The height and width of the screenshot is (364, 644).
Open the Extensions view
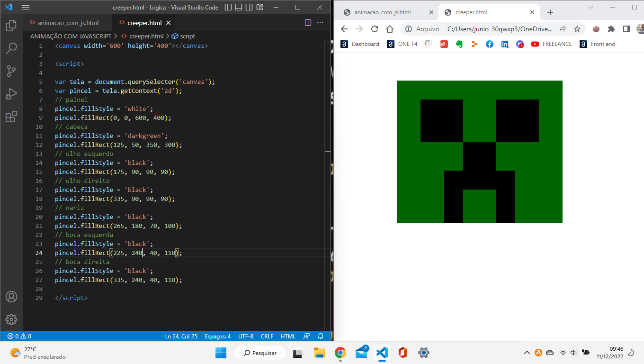point(11,117)
